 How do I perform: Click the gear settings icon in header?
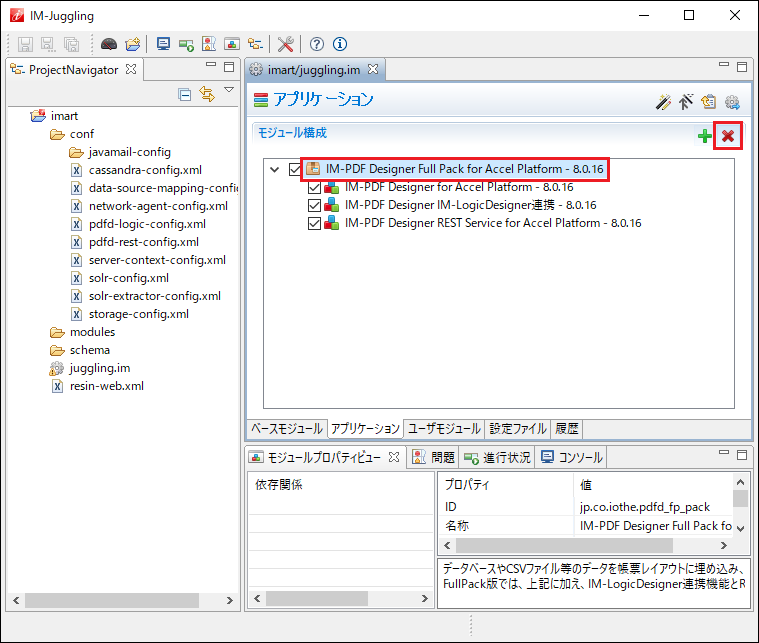tap(732, 102)
